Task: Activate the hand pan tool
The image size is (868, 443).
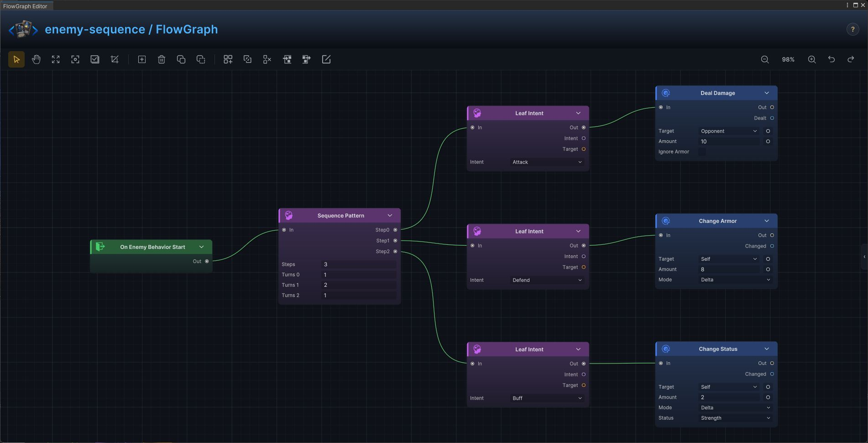Action: (x=36, y=59)
